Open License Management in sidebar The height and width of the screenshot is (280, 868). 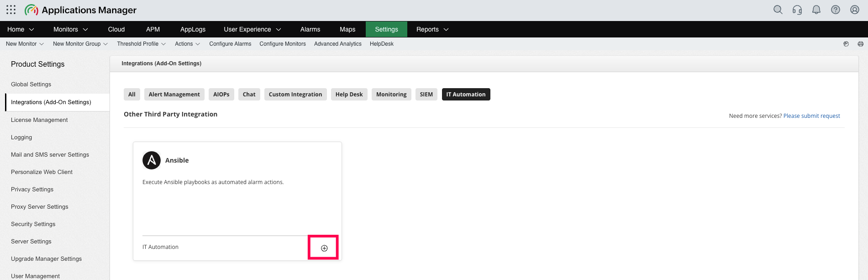(x=39, y=120)
